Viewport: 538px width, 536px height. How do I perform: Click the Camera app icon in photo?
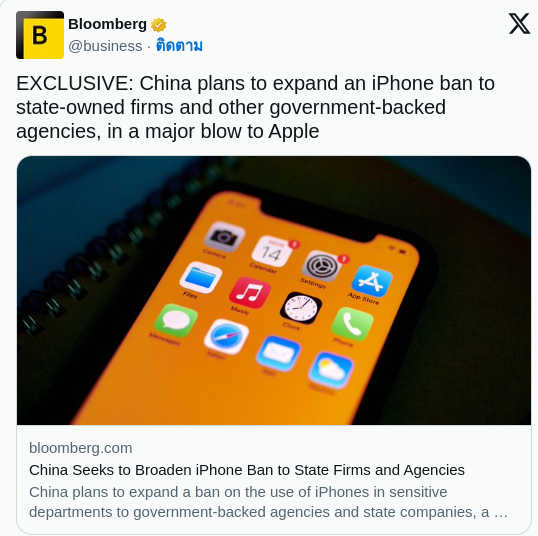[225, 236]
